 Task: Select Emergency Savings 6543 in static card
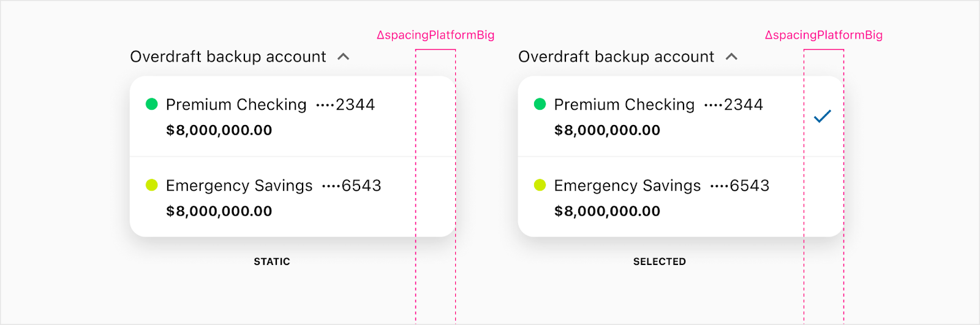coord(273,186)
